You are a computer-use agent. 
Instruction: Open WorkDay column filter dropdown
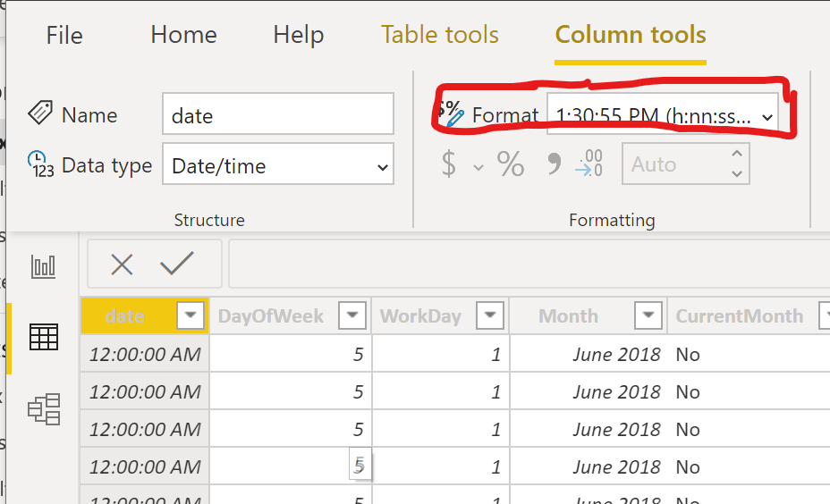[x=489, y=315]
